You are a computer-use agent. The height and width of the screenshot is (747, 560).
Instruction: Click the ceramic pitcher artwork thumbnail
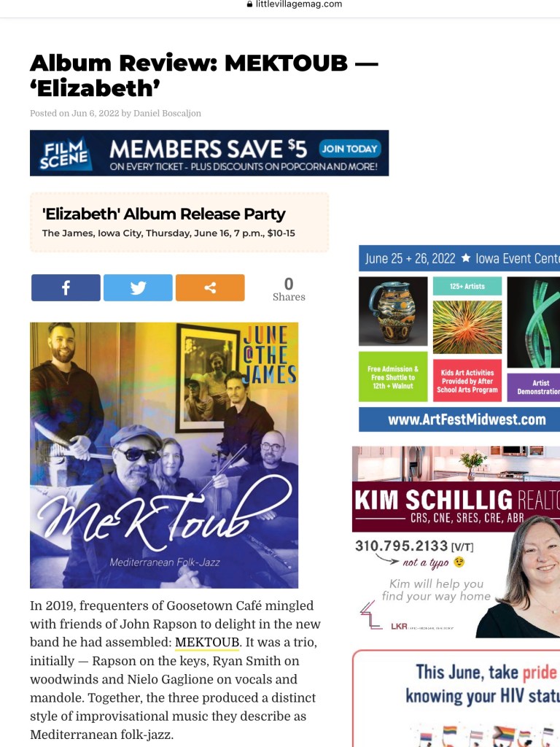[393, 311]
